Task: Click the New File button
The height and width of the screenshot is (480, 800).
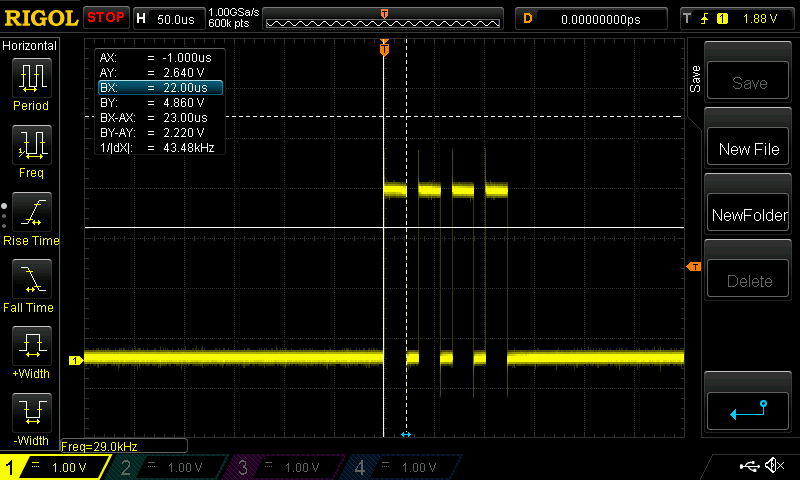Action: (749, 149)
